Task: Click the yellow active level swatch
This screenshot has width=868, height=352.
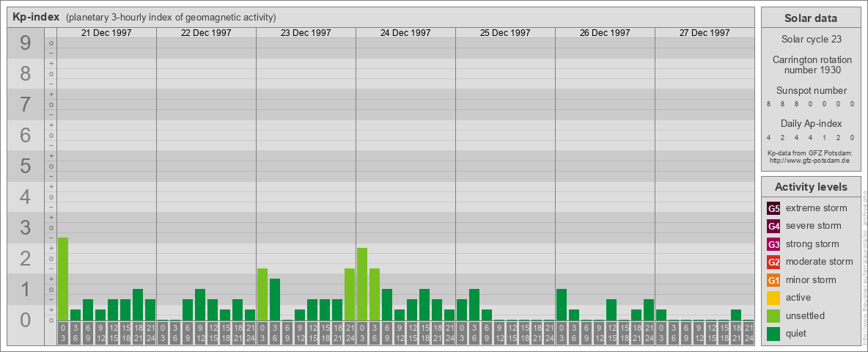Action: [773, 298]
